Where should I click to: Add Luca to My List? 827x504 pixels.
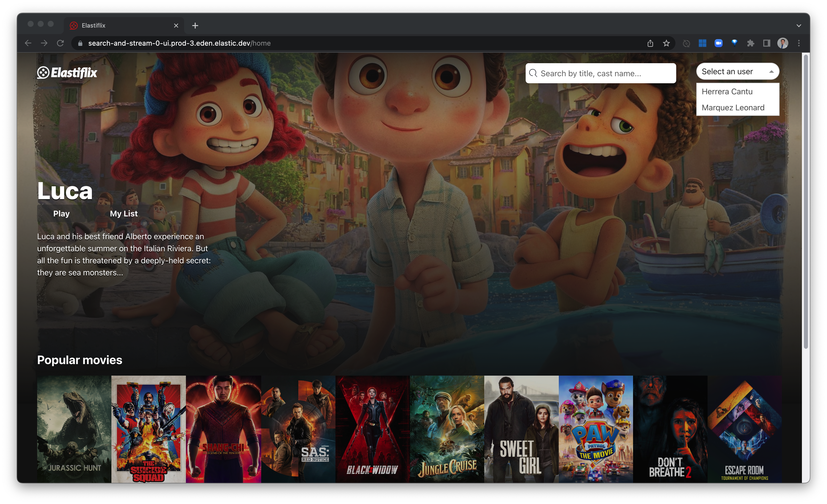click(x=123, y=214)
